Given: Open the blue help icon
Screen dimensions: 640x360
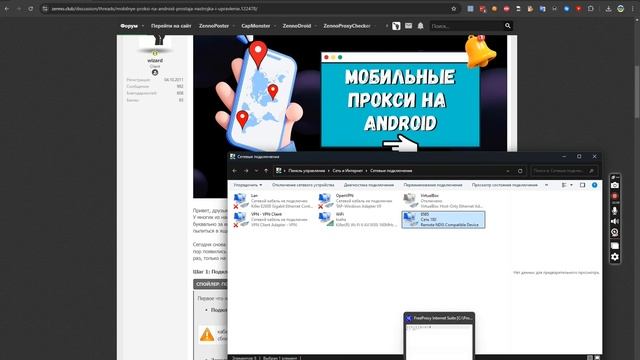Looking at the screenshot, I should (595, 185).
